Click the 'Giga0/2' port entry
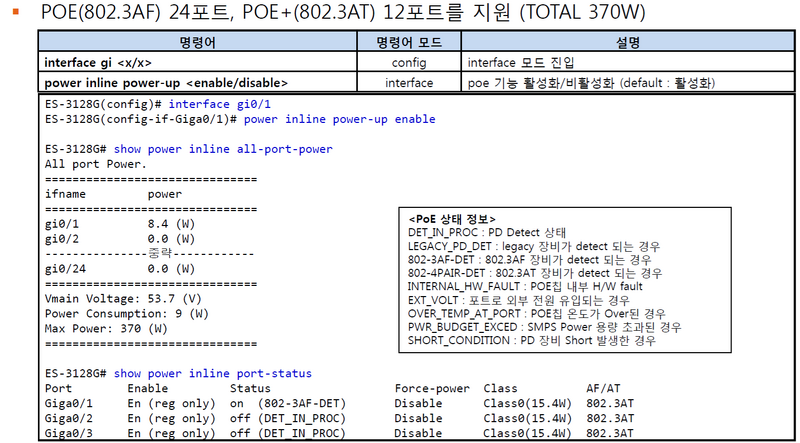800x443 pixels. point(68,419)
